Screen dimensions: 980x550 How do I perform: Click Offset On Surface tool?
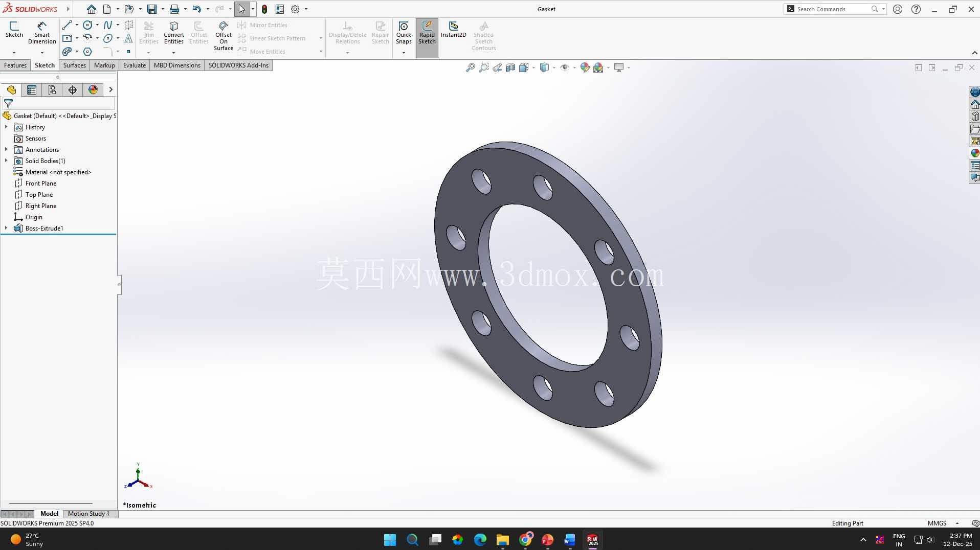click(x=224, y=36)
